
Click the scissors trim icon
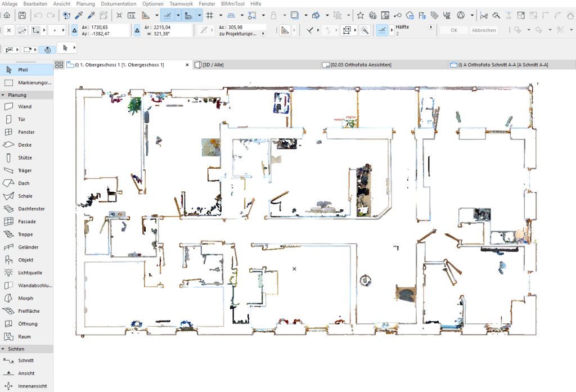pyautogui.click(x=483, y=15)
